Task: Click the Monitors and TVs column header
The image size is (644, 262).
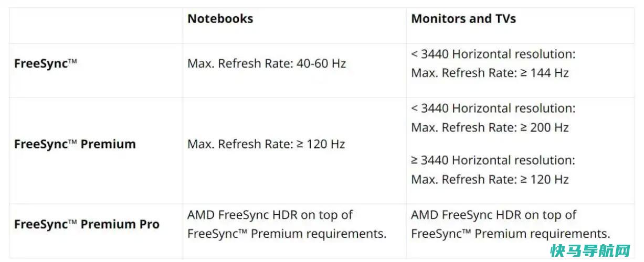Action: (463, 19)
